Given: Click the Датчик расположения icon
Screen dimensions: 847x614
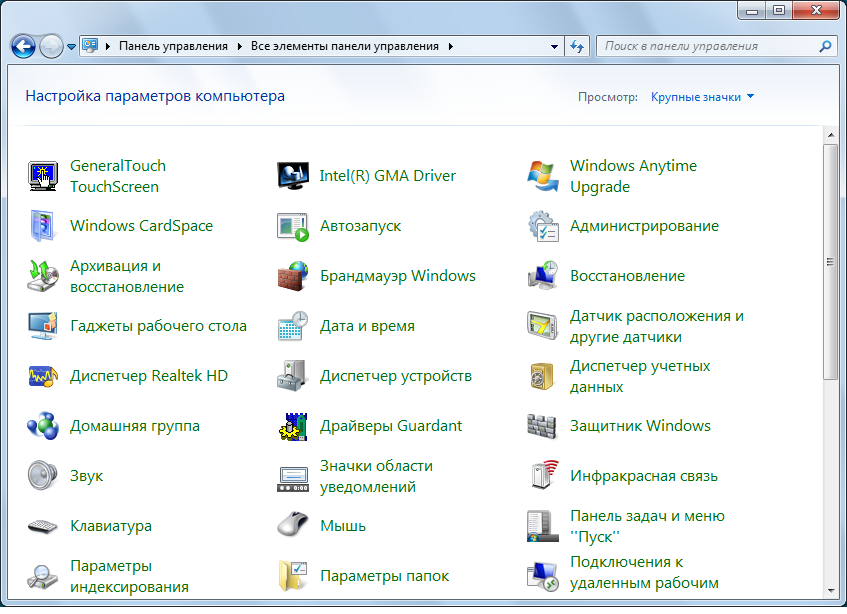Looking at the screenshot, I should tap(543, 326).
